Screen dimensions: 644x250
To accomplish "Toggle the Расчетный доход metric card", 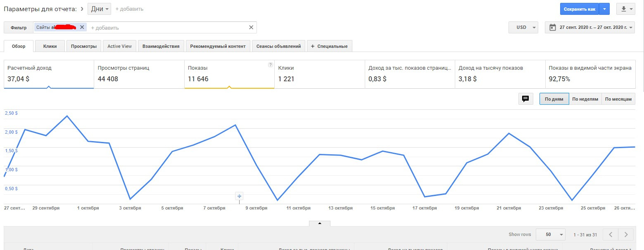I will click(49, 74).
